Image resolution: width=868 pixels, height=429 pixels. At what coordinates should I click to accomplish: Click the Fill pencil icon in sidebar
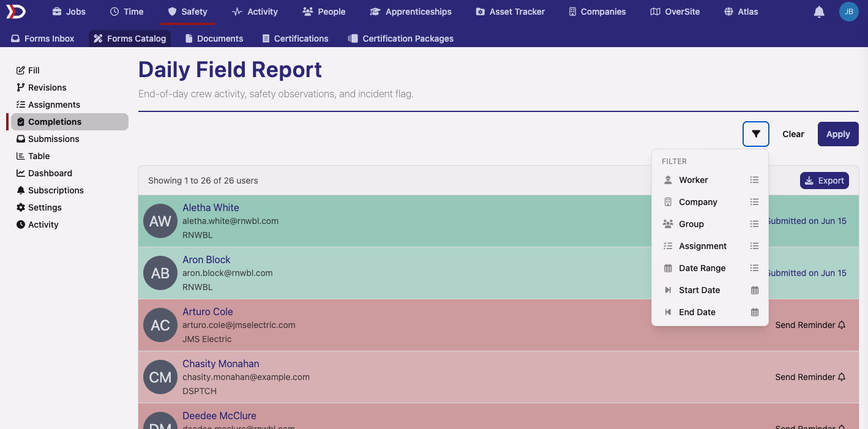[x=21, y=70]
